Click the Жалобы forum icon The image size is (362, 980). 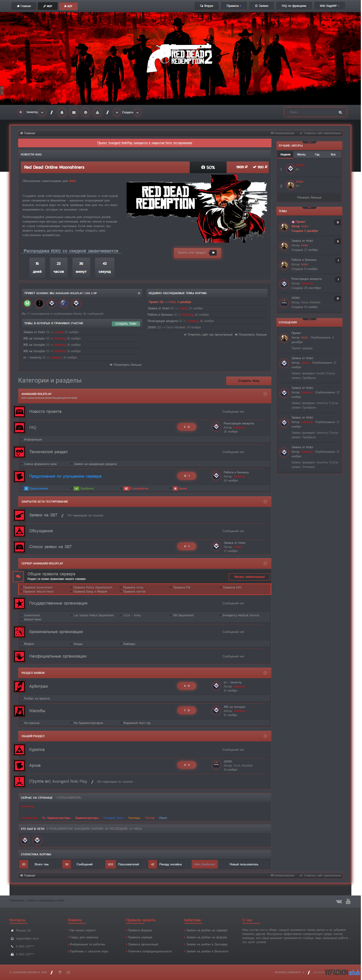tap(19, 711)
